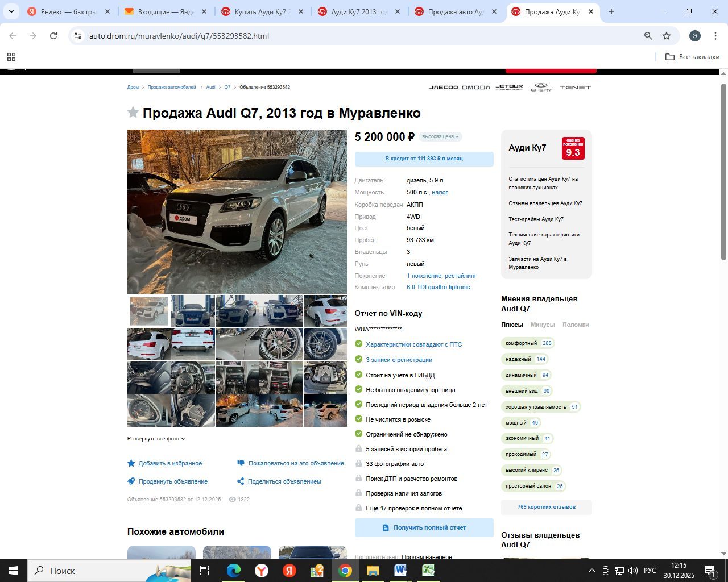Open notification center icon
The image size is (728, 582).
click(x=711, y=571)
